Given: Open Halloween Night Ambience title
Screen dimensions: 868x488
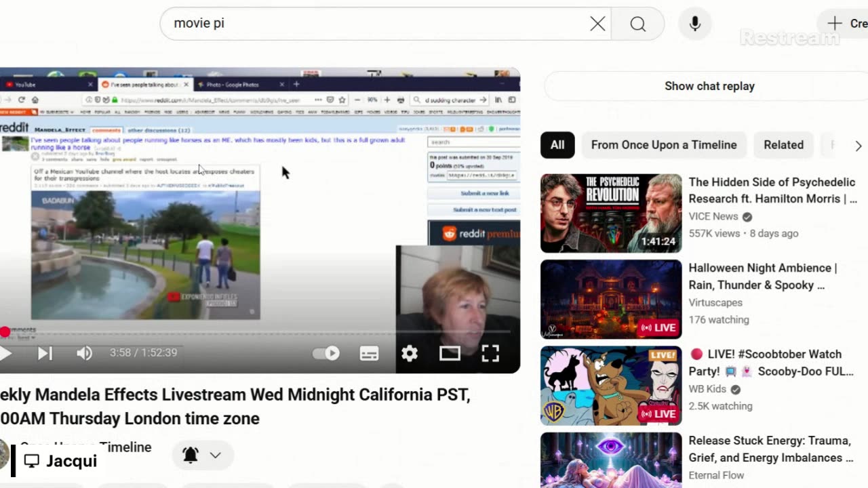Looking at the screenshot, I should 763,277.
